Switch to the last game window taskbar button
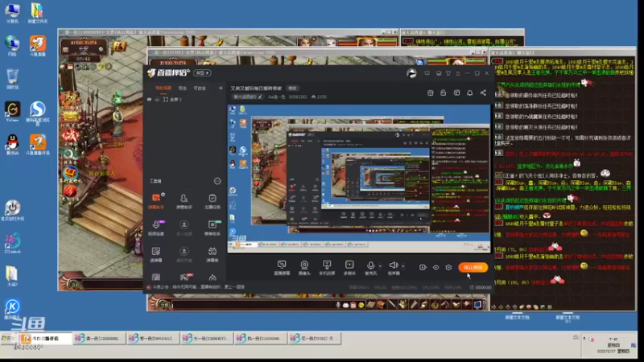 coord(315,339)
